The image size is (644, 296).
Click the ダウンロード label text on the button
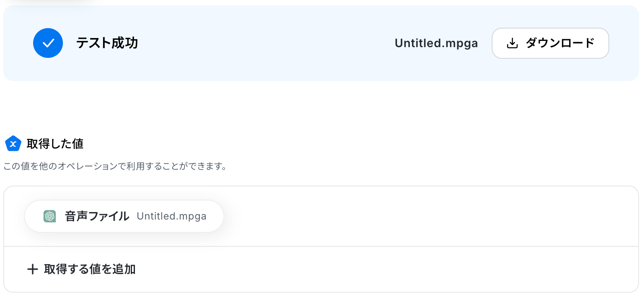(x=560, y=43)
